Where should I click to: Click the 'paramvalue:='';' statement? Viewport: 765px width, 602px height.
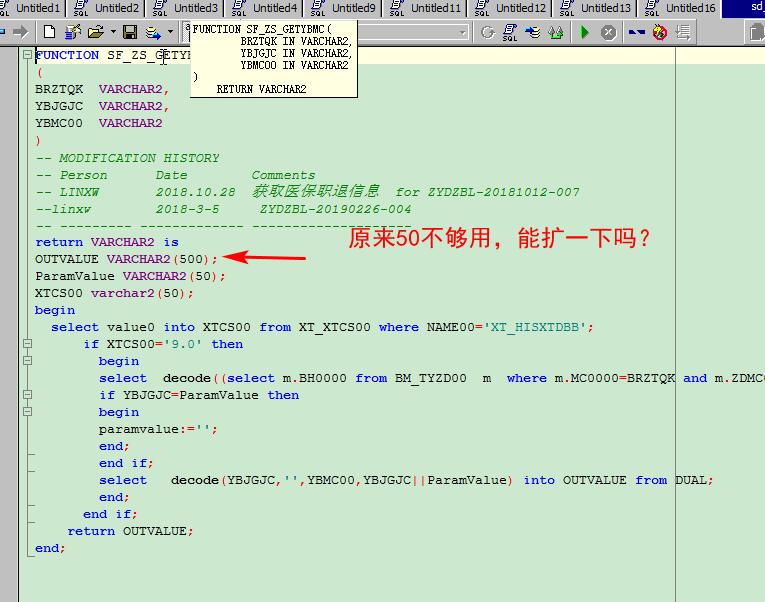[158, 429]
